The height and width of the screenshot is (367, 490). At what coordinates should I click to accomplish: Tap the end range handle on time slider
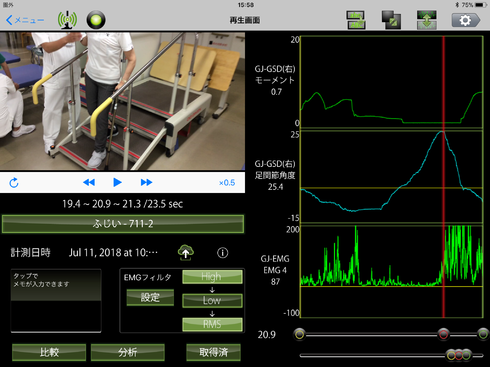coord(483,334)
